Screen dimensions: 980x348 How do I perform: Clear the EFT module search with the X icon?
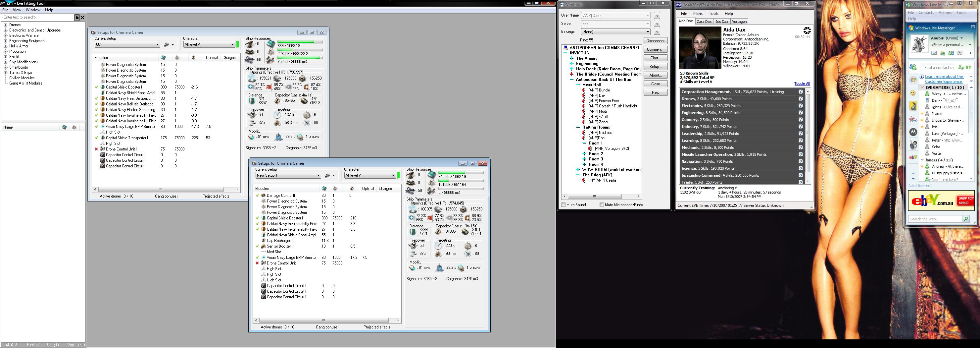(x=82, y=17)
